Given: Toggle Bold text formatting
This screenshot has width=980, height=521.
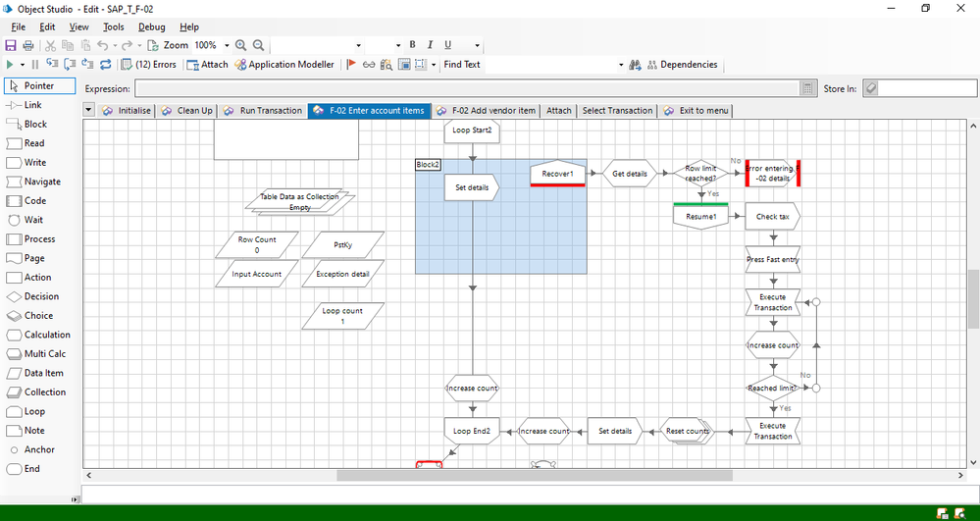Looking at the screenshot, I should [x=413, y=45].
